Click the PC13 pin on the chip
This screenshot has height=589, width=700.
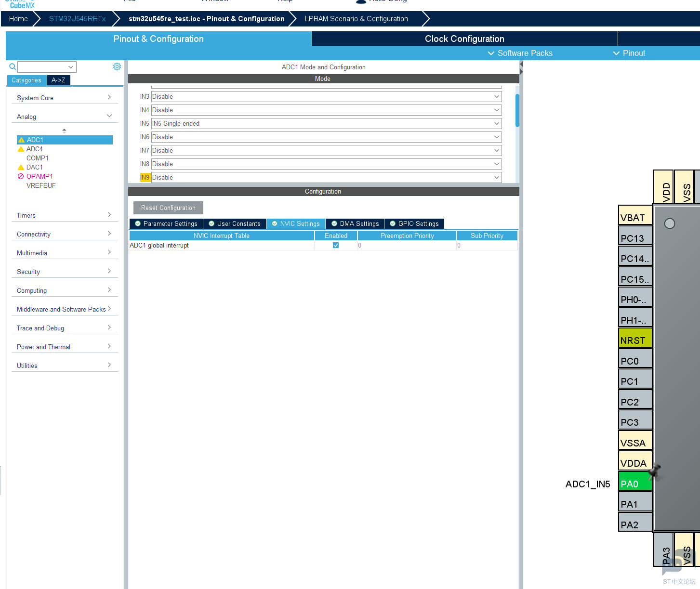click(635, 236)
